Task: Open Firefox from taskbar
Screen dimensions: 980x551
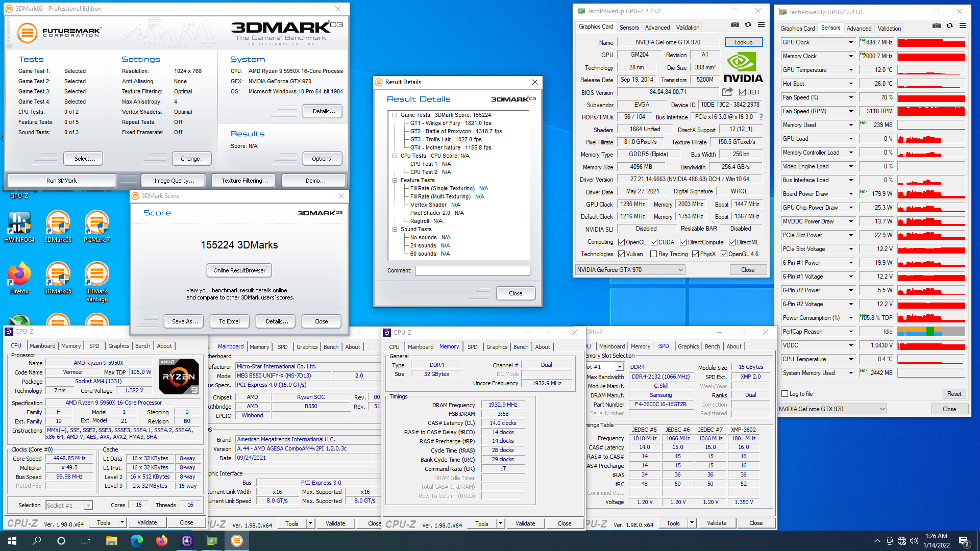Action: (x=161, y=541)
